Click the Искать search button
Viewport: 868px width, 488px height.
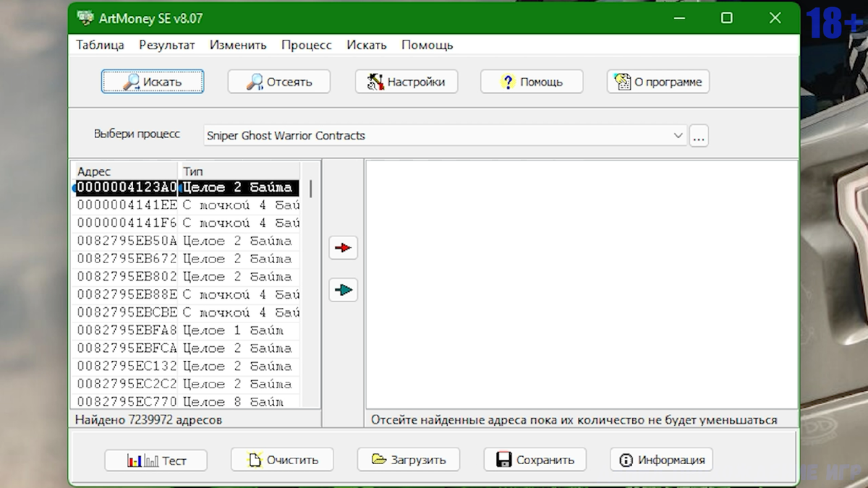pos(153,82)
